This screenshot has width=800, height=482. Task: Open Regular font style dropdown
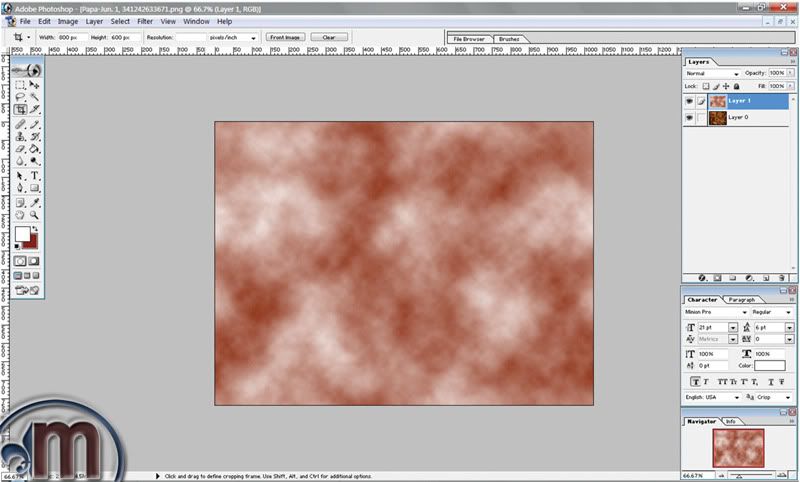pos(772,312)
